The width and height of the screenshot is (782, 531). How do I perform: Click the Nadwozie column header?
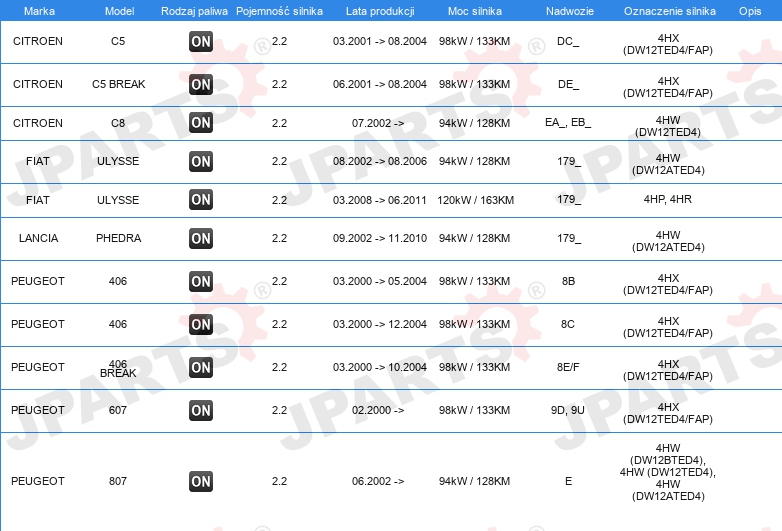(570, 11)
